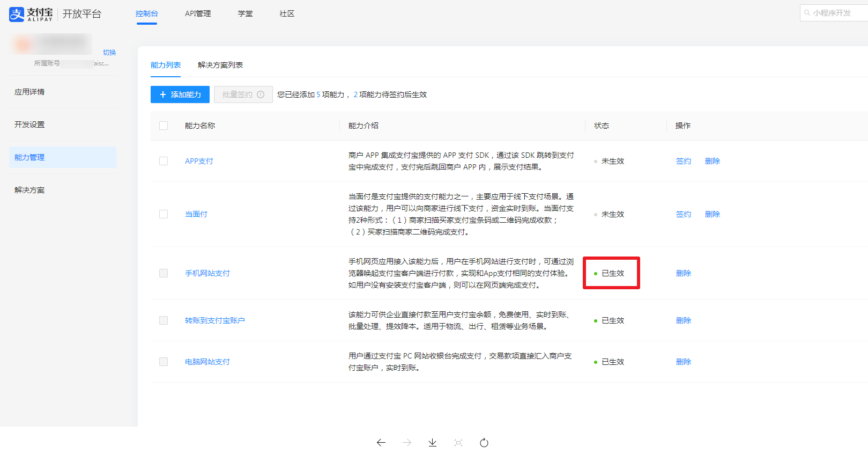Switch to the 能力列表 tab
Image resolution: width=868 pixels, height=454 pixels.
[x=166, y=65]
